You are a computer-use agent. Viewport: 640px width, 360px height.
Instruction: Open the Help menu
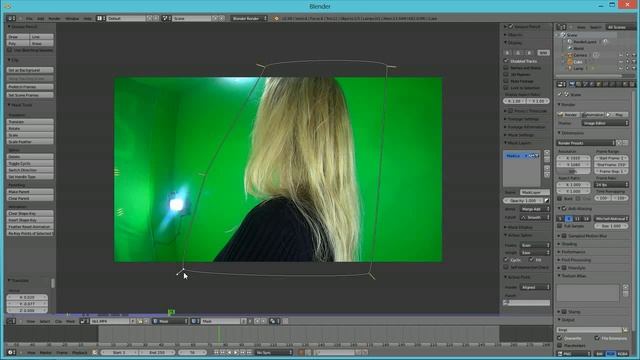(x=87, y=18)
